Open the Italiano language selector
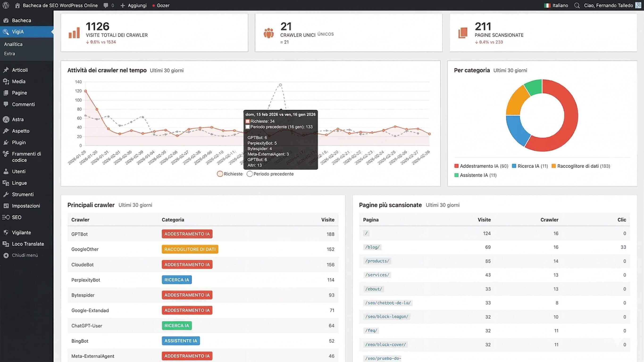644x362 pixels. tap(557, 5)
